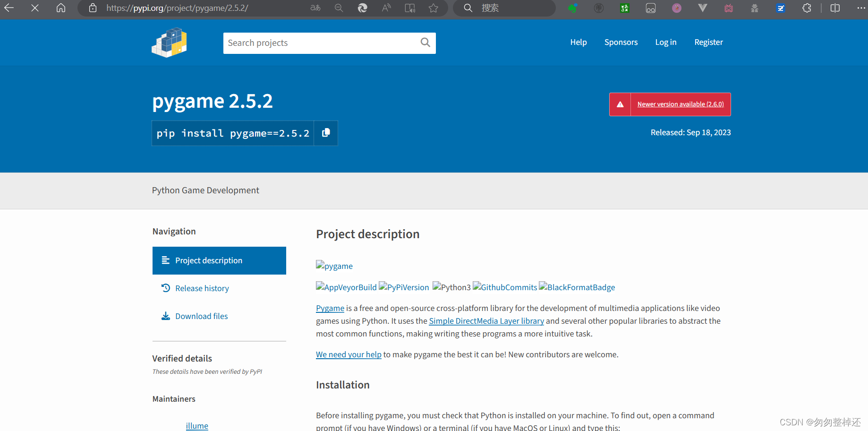Open the pink TV extension icon
The width and height of the screenshot is (868, 431).
(x=729, y=8)
